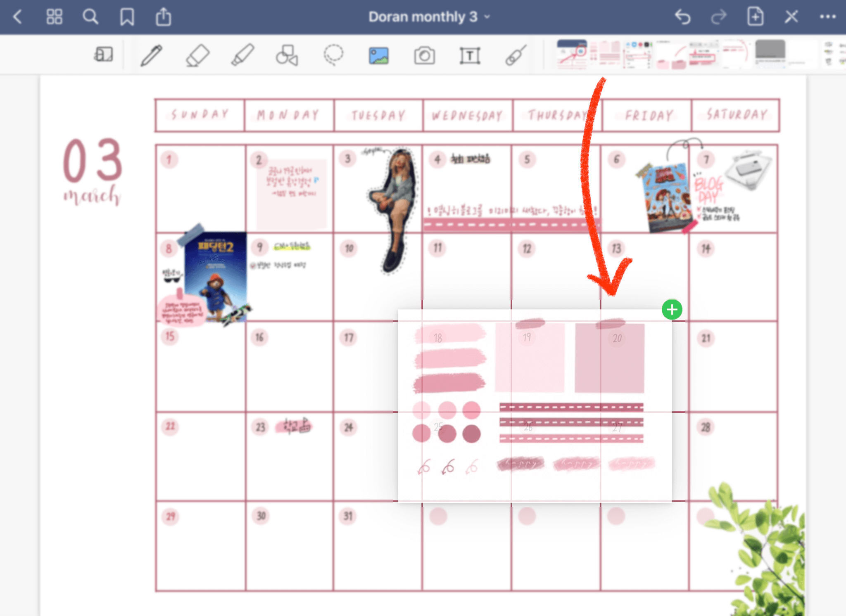Select the Laser pointer tool
Screen dimensions: 846x616
point(515,55)
